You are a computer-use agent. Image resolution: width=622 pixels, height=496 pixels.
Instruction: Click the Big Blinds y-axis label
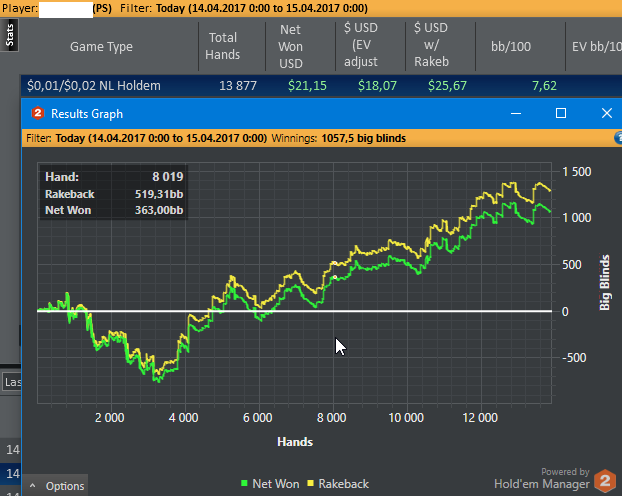604,283
